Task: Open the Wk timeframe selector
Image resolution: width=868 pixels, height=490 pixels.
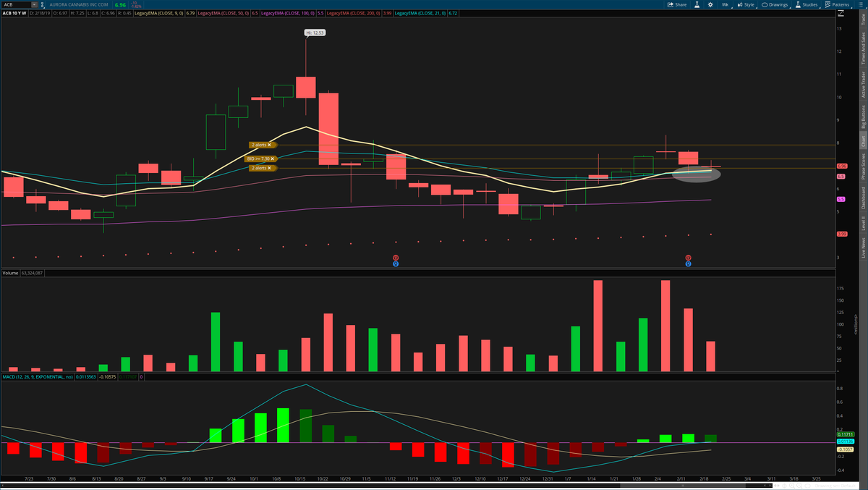Action: point(725,4)
